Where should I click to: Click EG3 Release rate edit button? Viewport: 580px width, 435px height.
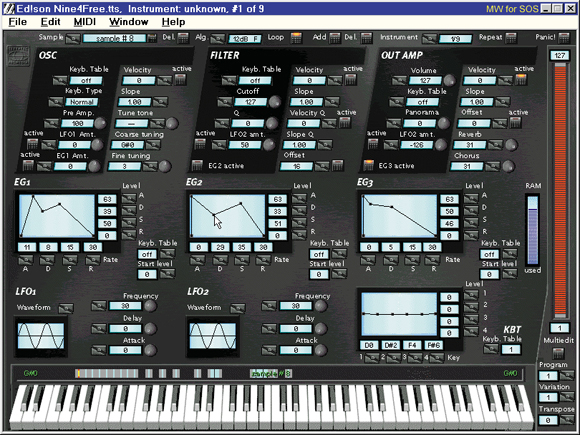432,260
